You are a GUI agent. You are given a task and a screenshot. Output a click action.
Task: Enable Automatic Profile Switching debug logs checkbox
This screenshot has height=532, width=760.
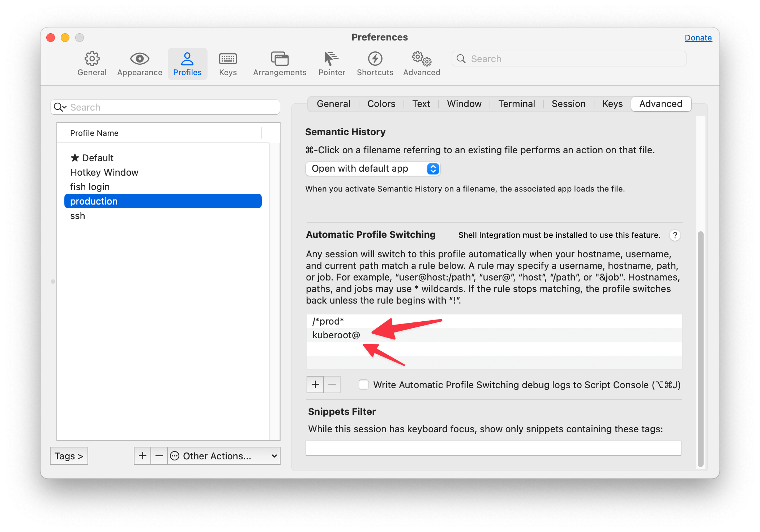tap(364, 385)
